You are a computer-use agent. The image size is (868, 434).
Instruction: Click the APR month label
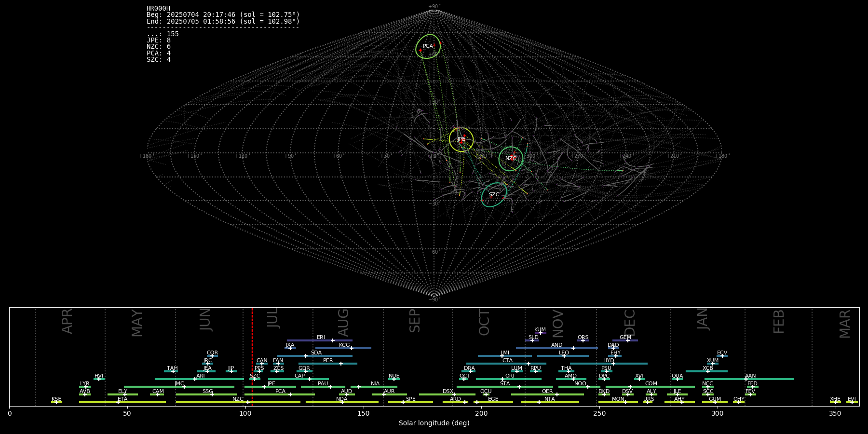pyautogui.click(x=67, y=321)
